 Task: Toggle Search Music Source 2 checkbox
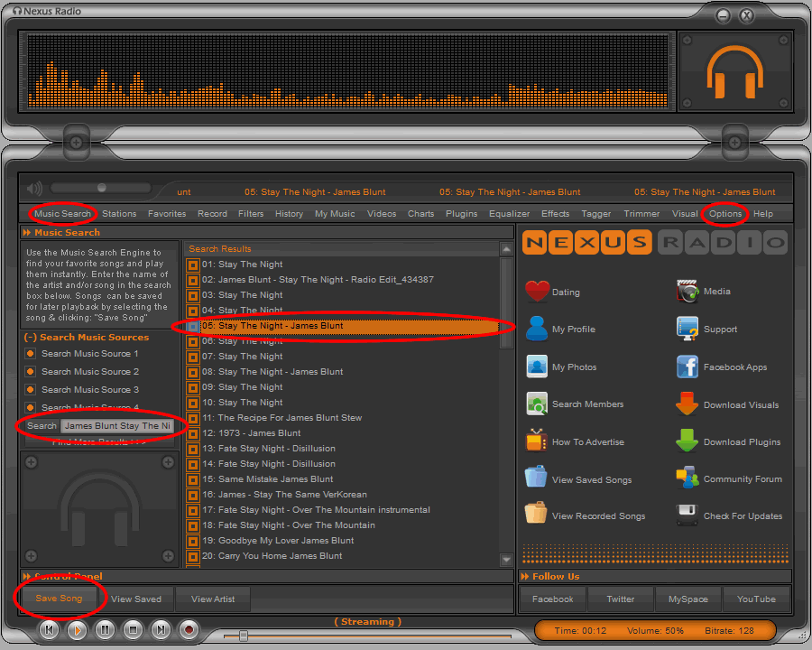click(31, 372)
